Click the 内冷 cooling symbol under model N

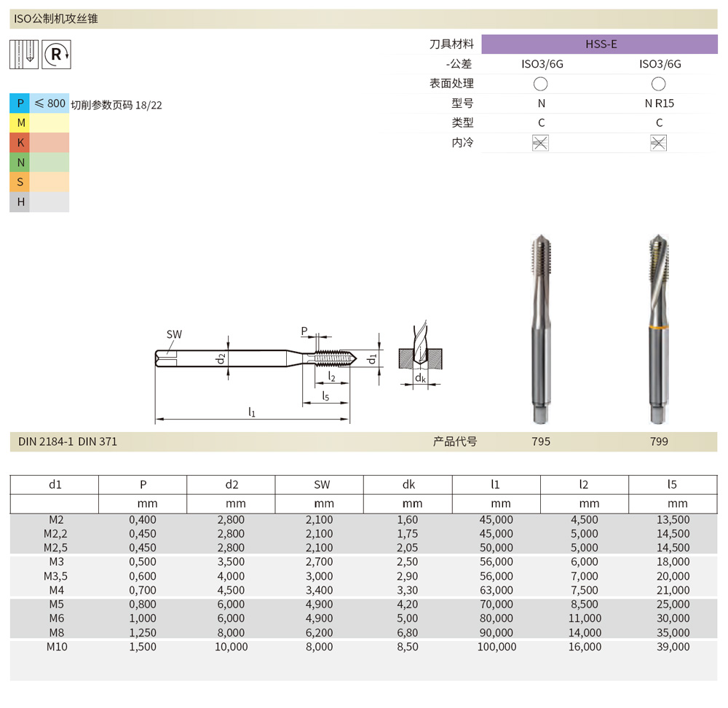(x=540, y=143)
